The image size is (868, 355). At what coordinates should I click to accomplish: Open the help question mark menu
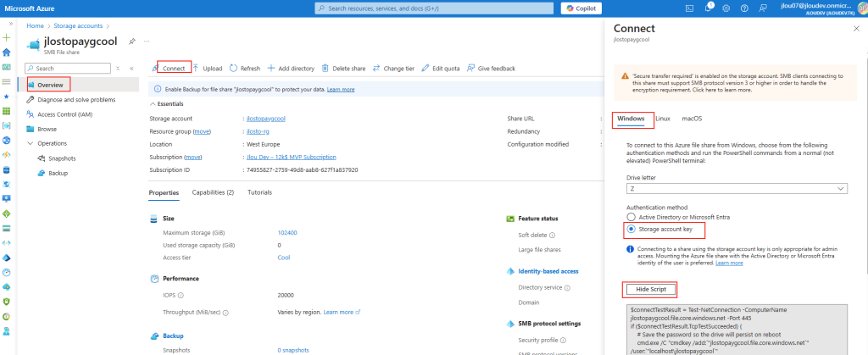coord(744,8)
